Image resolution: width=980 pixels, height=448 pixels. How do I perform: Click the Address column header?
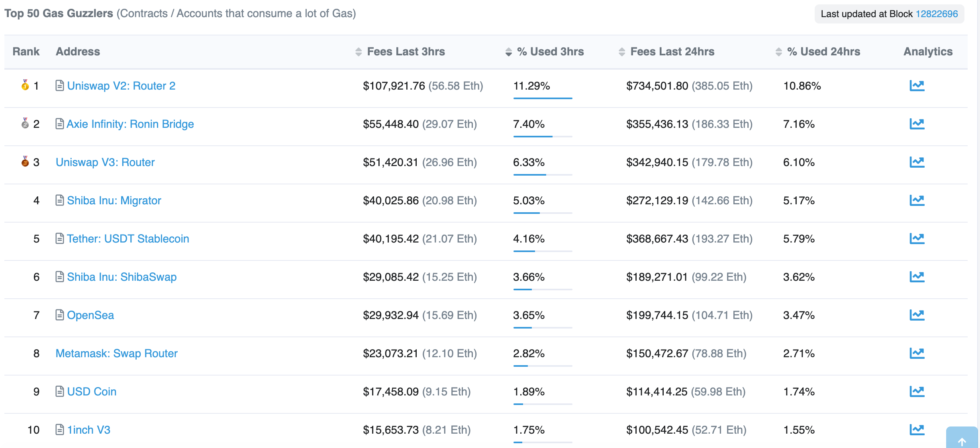click(x=78, y=52)
